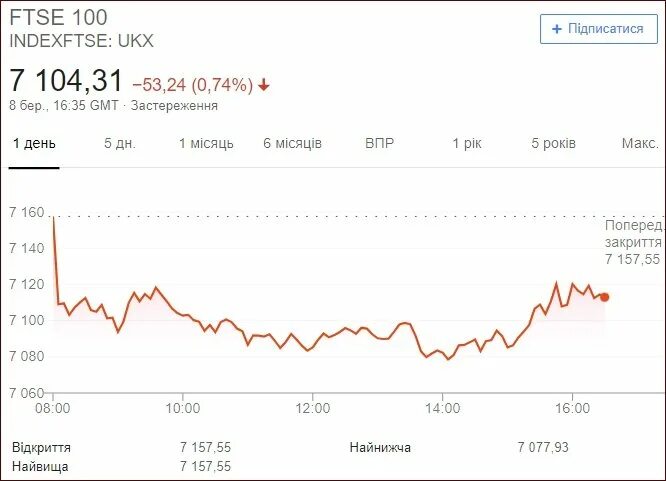Switch to the 5 дн. range
This screenshot has height=481, width=666.
120,143
